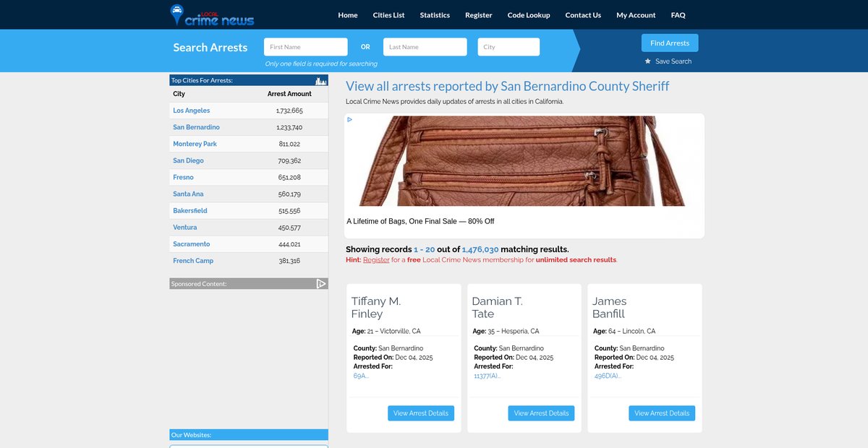This screenshot has width=868, height=448.
Task: Click charge code 496D(A)... on Banfill card
Action: 608,376
